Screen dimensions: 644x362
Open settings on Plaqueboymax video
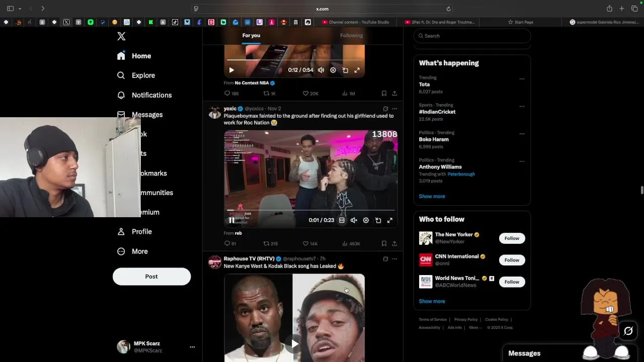[x=366, y=220]
